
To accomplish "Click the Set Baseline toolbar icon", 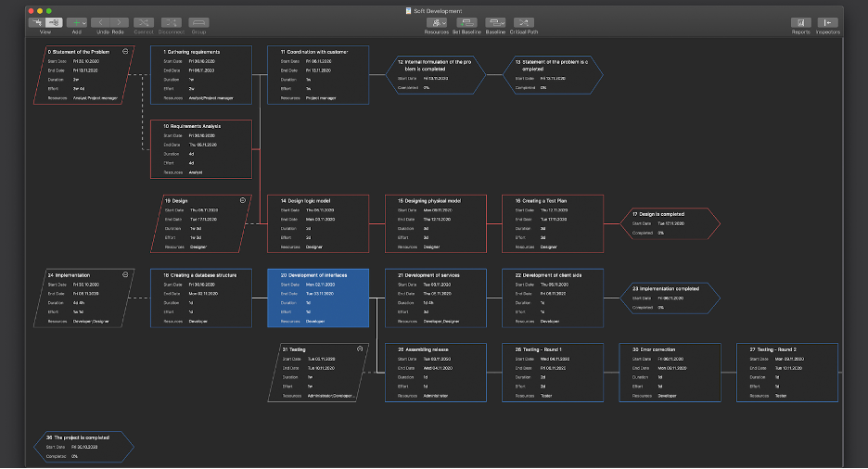I will coord(466,22).
